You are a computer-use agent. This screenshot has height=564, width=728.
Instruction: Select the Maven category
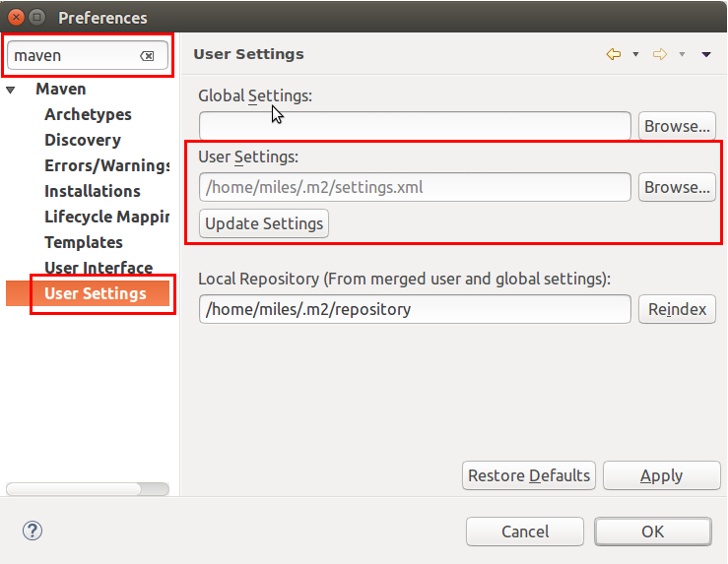pos(61,89)
